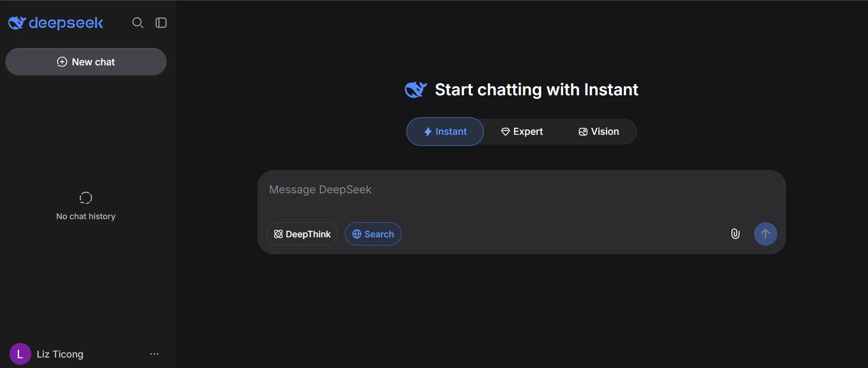
Task: Toggle the Search web option
Action: point(373,234)
